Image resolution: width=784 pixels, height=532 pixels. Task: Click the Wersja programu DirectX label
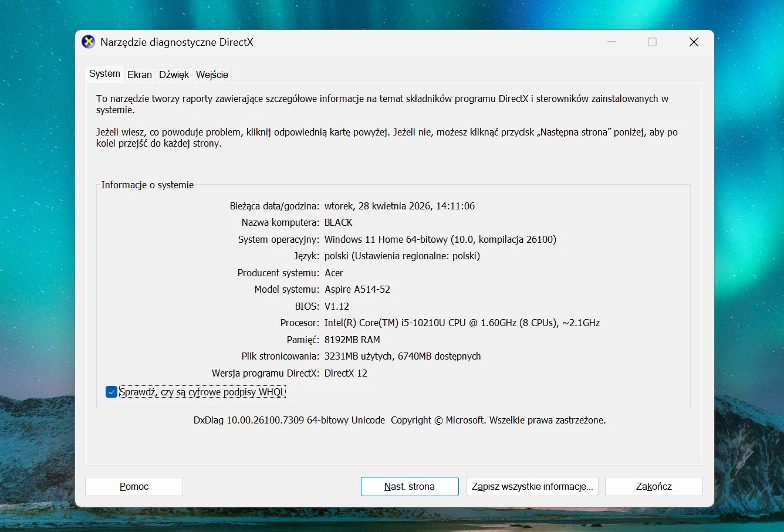266,373
